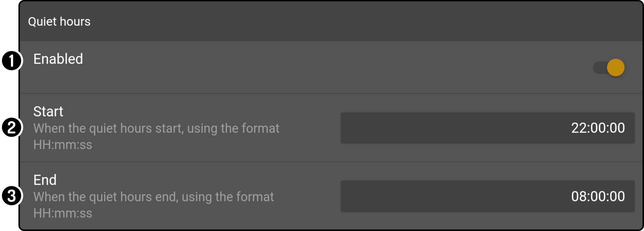Select the Start setting label
Image resolution: width=644 pixels, height=231 pixels.
tap(48, 111)
